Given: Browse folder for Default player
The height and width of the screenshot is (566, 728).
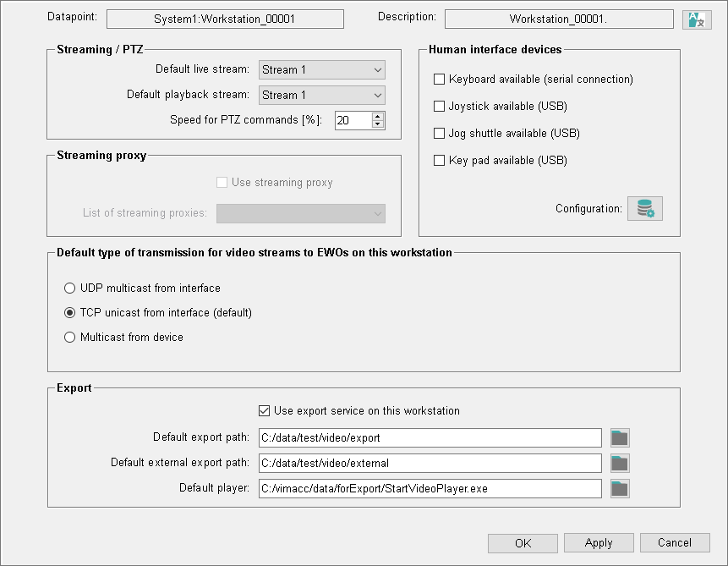Looking at the screenshot, I should pyautogui.click(x=620, y=488).
